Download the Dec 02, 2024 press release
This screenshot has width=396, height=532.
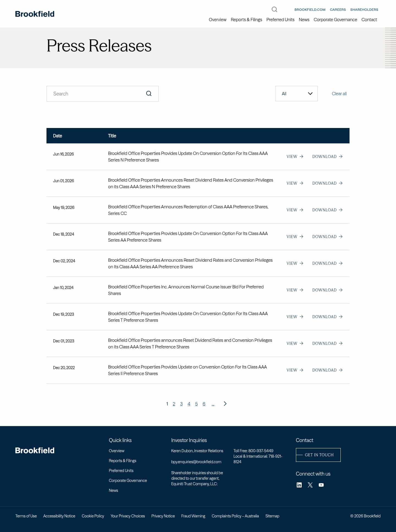[x=327, y=263]
